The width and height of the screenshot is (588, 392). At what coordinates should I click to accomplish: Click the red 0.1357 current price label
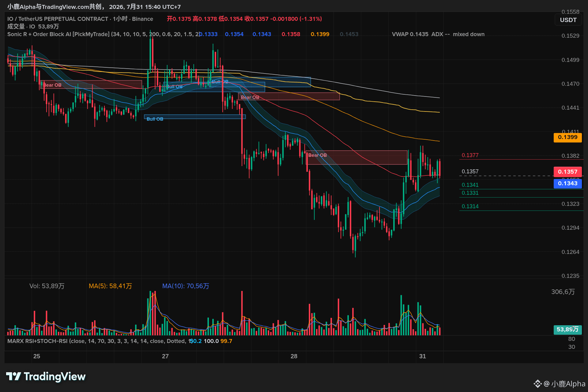[567, 172]
